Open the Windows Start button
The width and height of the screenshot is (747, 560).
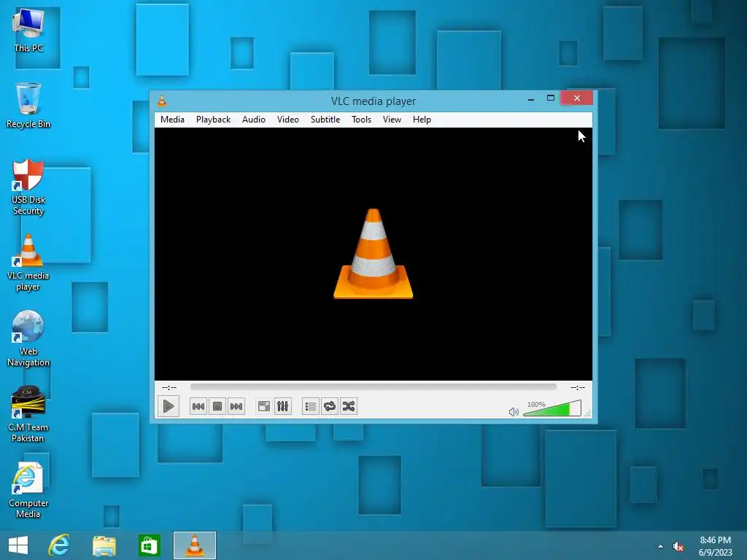click(18, 545)
